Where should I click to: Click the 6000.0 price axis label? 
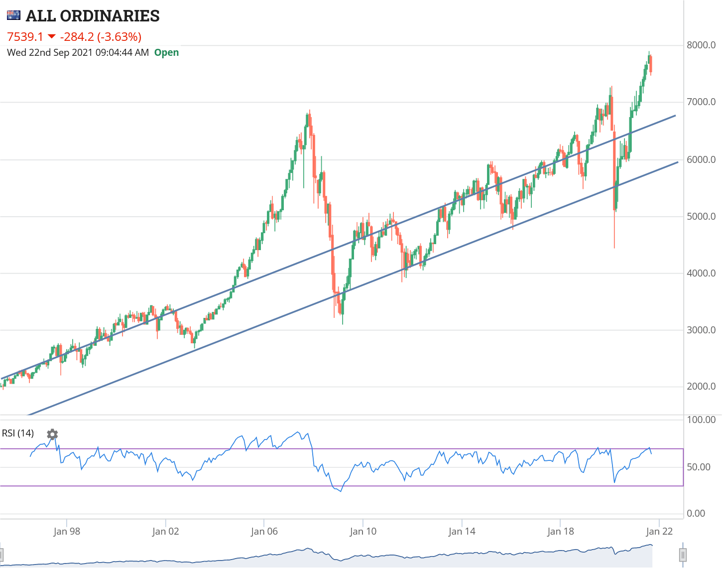point(701,160)
